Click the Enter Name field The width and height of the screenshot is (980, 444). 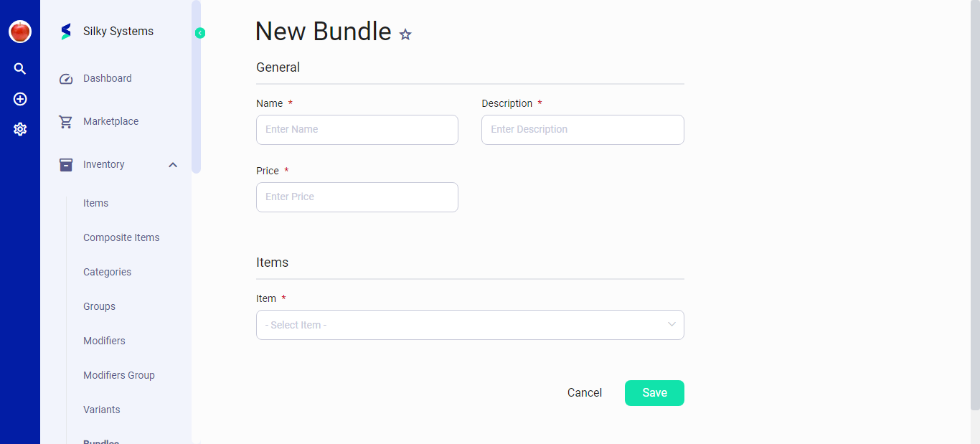(x=357, y=130)
